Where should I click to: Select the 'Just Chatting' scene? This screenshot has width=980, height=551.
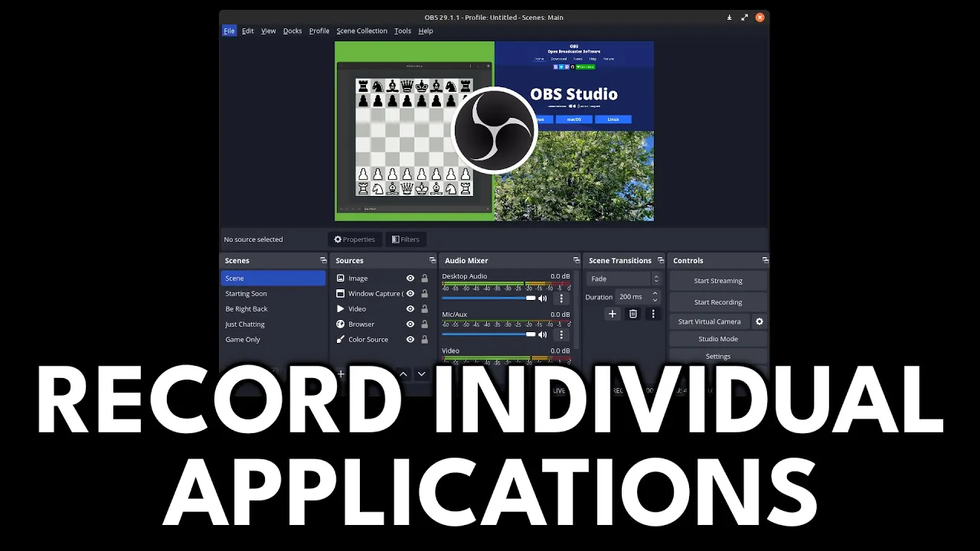(273, 324)
